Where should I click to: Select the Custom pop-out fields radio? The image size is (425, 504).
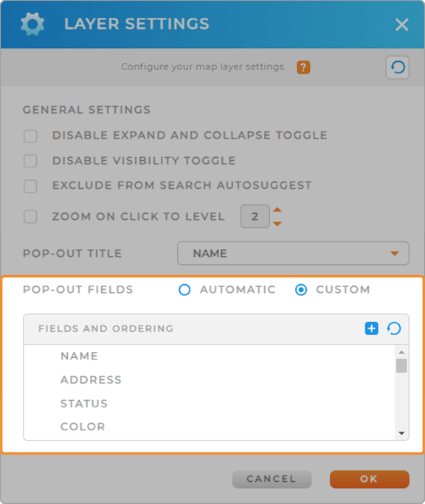click(301, 289)
